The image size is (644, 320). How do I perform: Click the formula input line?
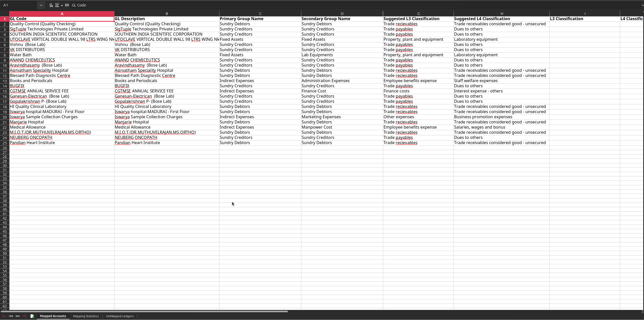[x=310, y=5]
